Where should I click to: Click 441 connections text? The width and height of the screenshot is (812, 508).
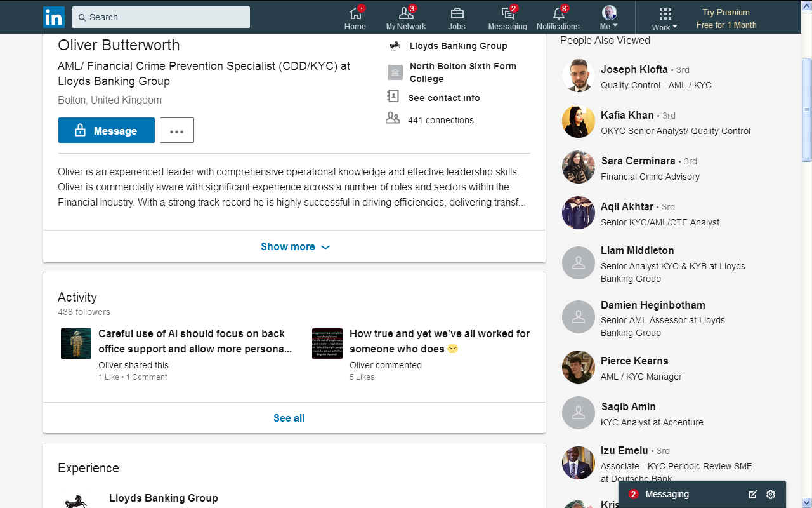tap(441, 120)
